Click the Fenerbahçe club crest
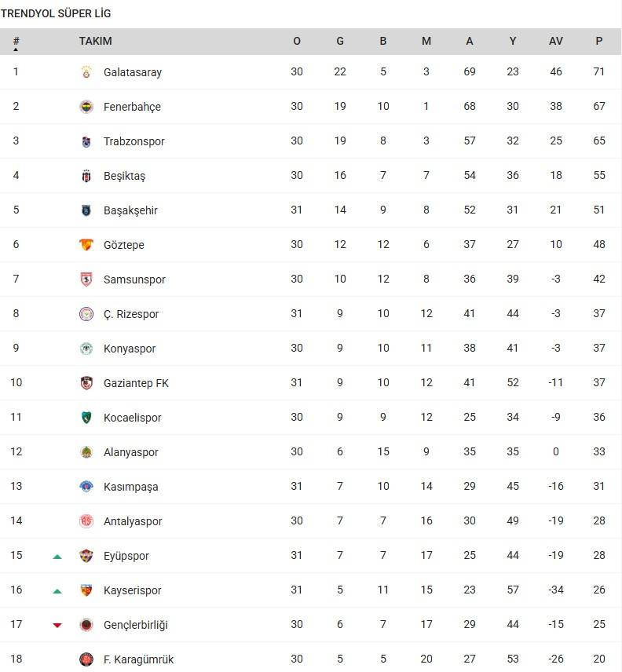The height and width of the screenshot is (672, 622). pos(86,107)
